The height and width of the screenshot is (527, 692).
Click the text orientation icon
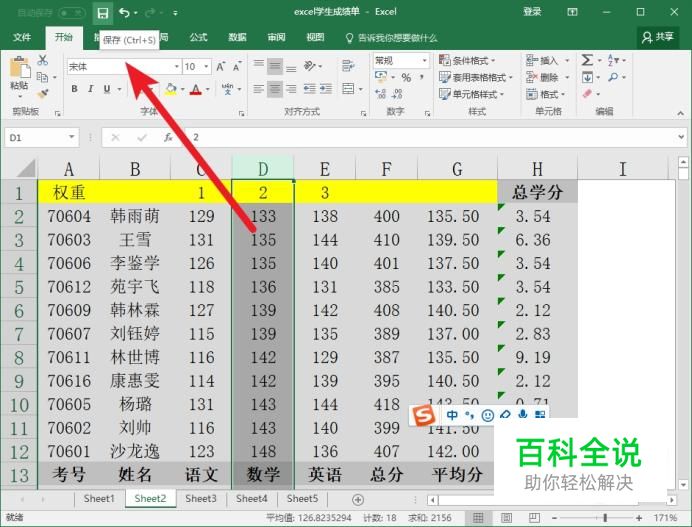310,66
